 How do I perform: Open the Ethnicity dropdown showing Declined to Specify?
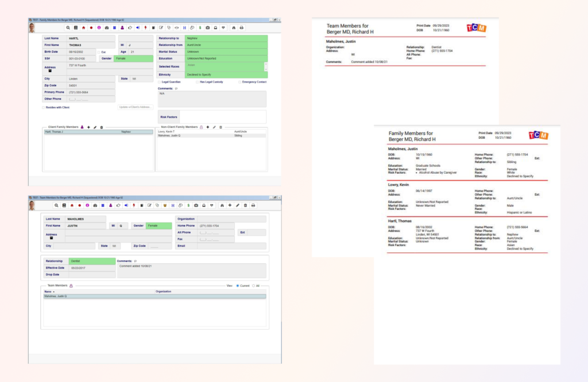[224, 75]
